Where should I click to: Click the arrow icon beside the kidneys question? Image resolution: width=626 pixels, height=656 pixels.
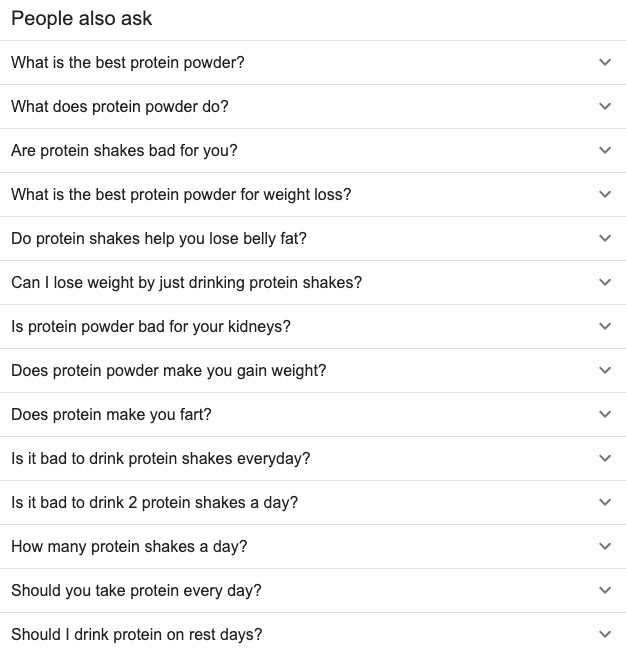[x=604, y=326]
